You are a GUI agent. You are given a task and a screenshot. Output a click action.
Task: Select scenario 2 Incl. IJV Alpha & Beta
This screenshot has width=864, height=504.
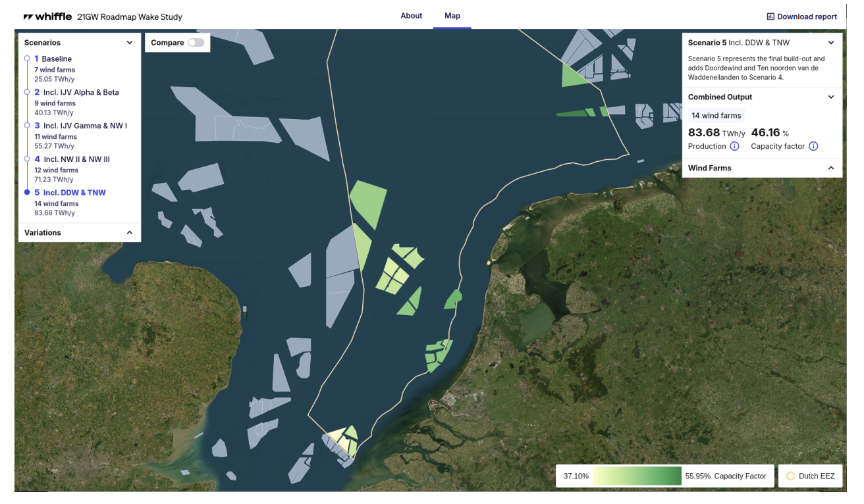coord(80,92)
